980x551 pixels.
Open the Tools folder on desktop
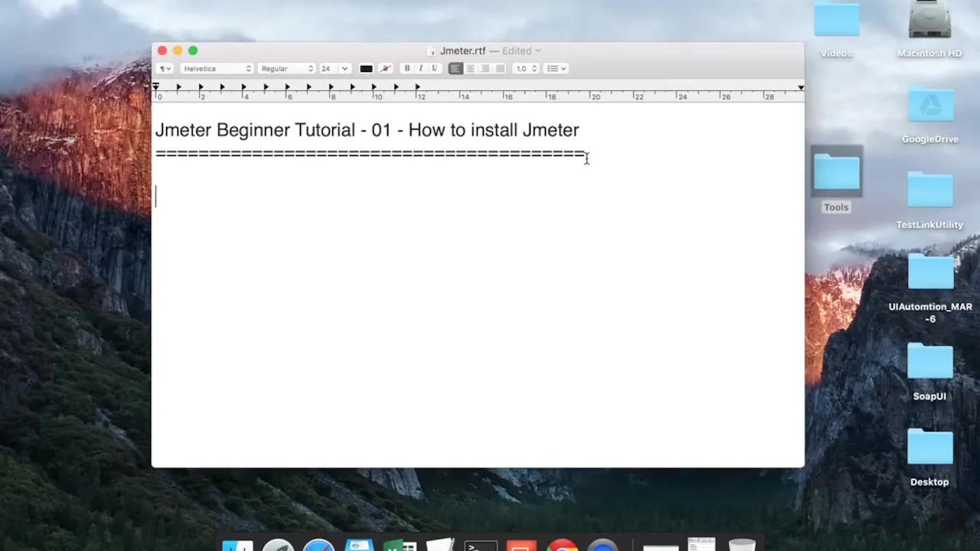(836, 174)
